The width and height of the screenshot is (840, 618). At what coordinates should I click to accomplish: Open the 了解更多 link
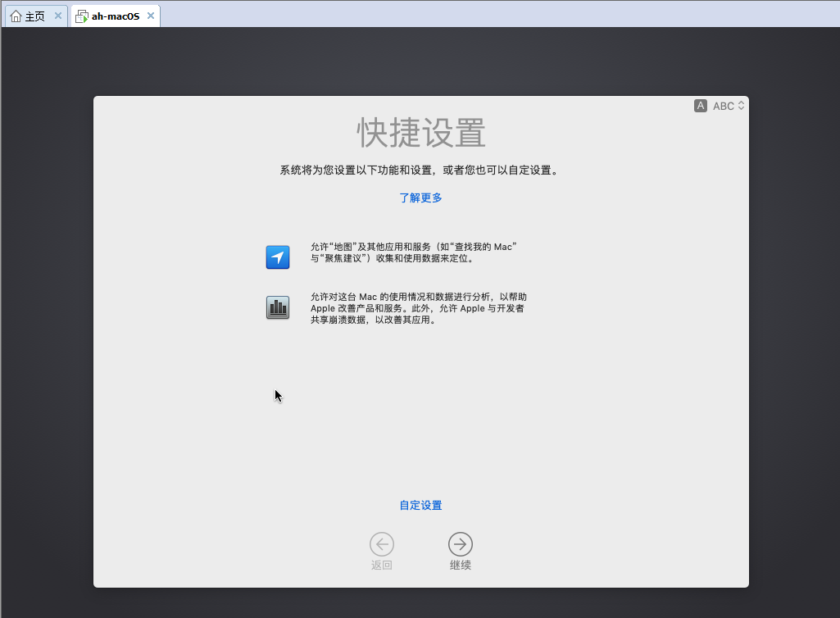coord(420,198)
